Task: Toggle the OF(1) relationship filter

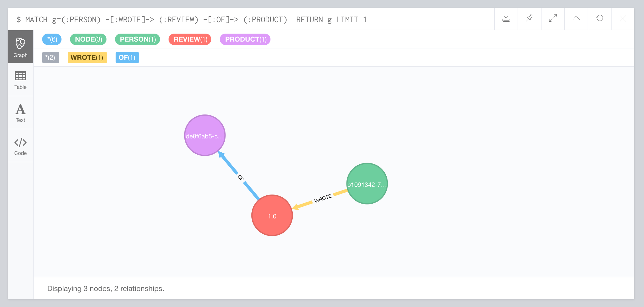Action: [x=127, y=57]
